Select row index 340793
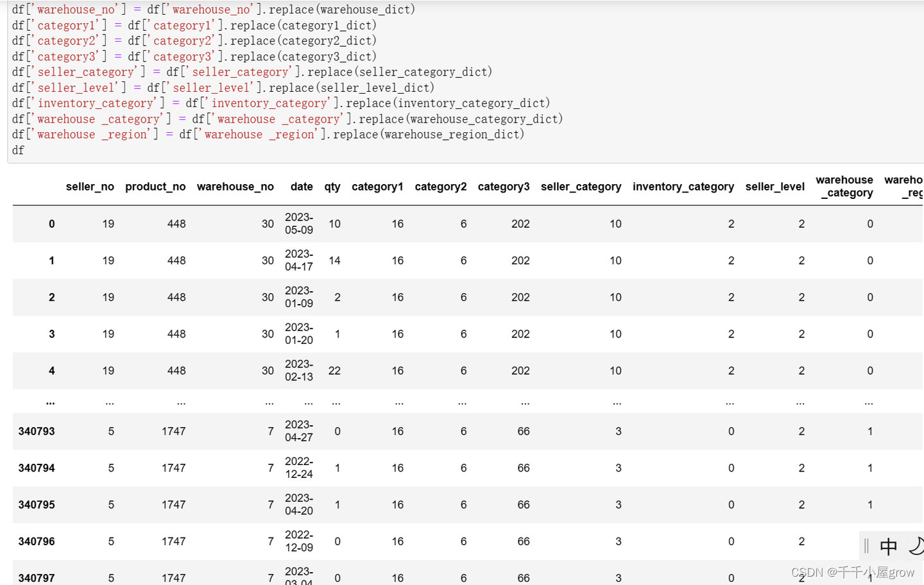This screenshot has width=924, height=585. coord(37,431)
